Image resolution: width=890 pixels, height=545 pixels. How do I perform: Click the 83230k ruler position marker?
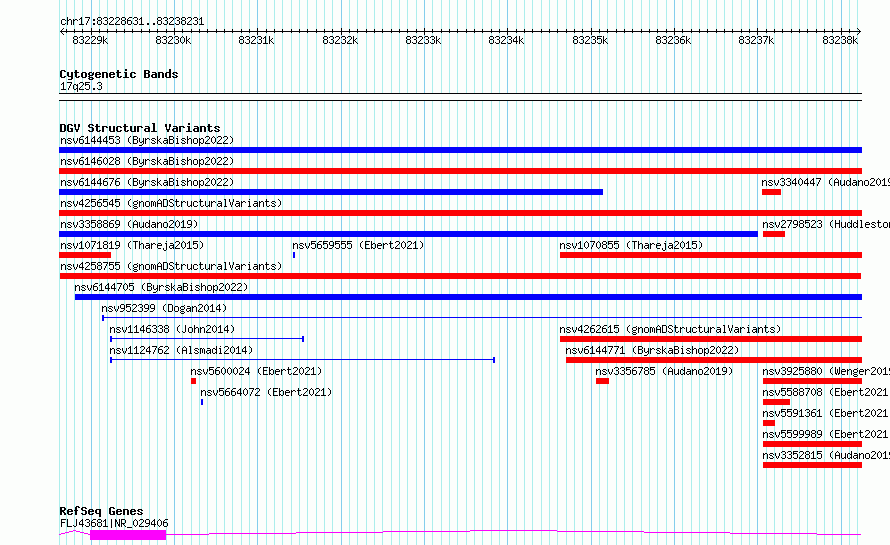pos(173,40)
